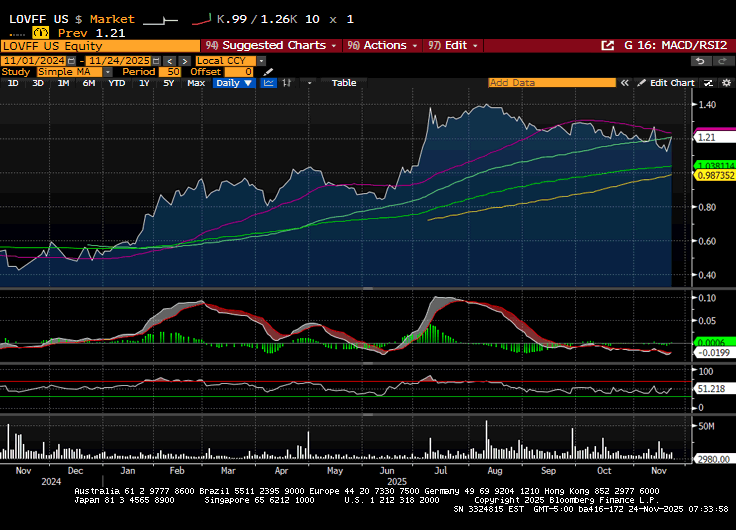Open the start date calendar picker

click(71, 61)
